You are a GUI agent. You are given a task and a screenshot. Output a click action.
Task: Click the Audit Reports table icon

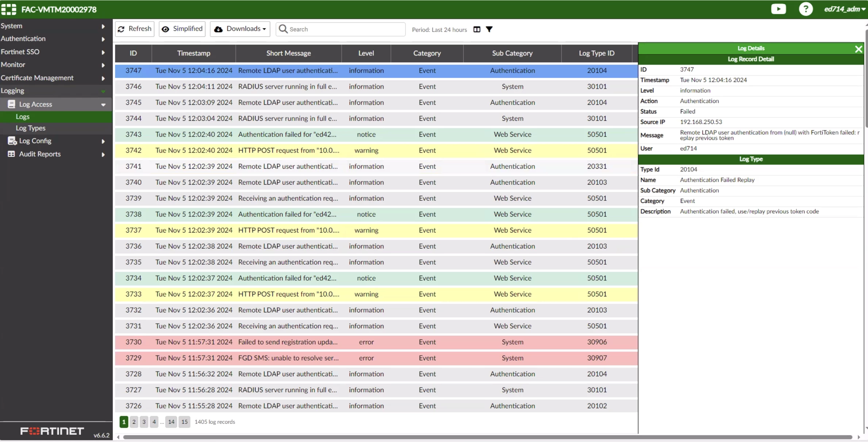tap(11, 154)
